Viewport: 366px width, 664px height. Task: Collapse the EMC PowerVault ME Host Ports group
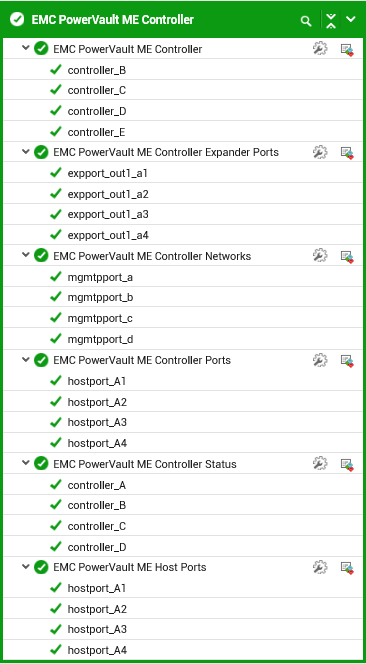(x=26, y=566)
